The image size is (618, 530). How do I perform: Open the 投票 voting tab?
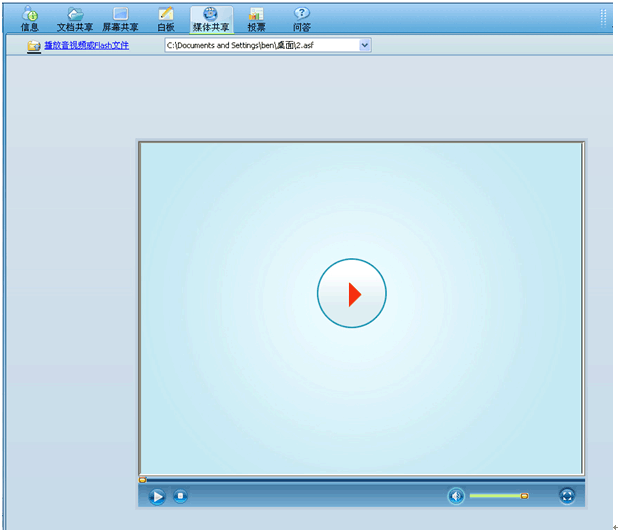[x=256, y=19]
